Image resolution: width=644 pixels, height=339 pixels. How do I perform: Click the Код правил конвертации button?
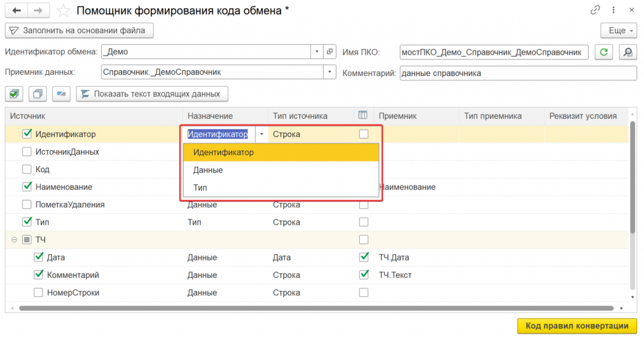pos(577,326)
